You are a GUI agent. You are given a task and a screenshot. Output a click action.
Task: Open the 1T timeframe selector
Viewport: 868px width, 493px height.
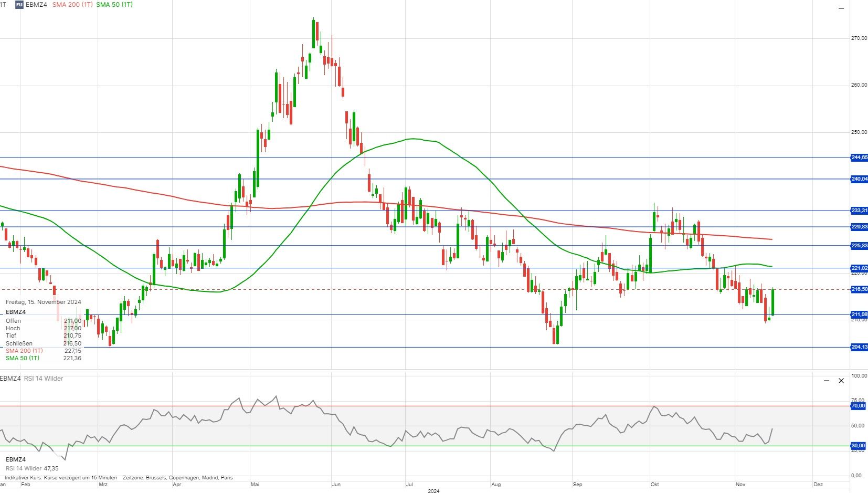tap(3, 5)
